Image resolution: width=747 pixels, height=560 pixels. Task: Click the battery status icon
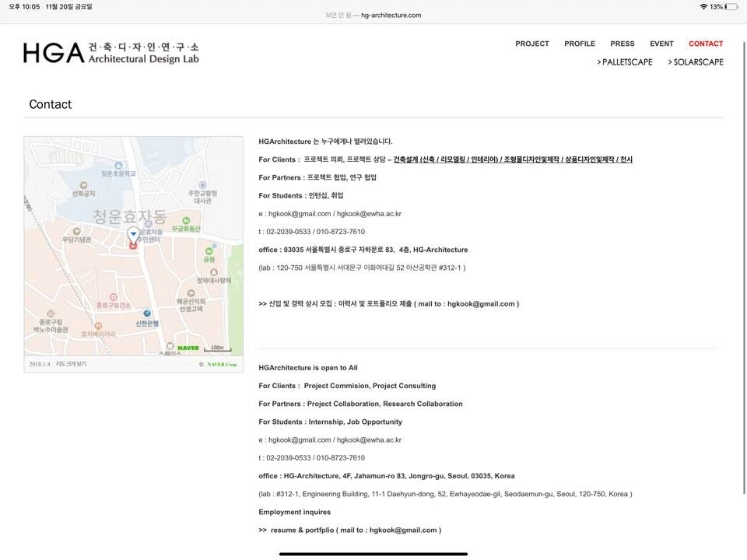click(731, 7)
